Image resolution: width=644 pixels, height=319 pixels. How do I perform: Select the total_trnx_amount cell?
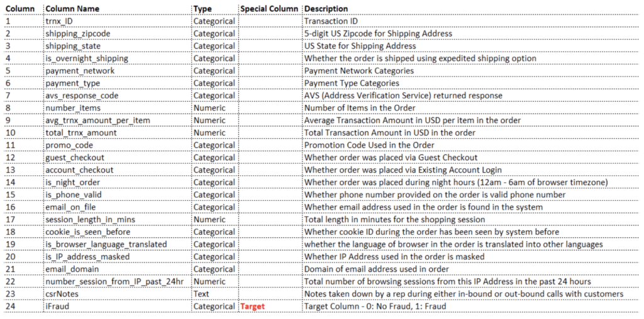point(118,133)
